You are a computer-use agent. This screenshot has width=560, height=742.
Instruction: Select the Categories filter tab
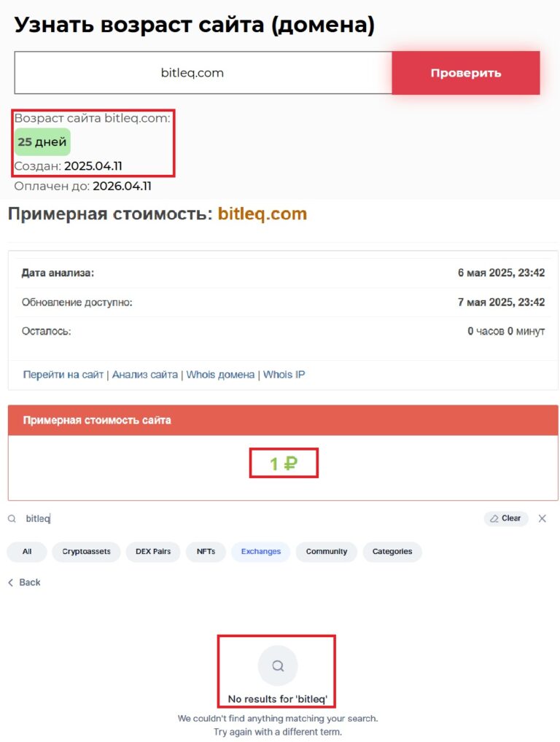[x=392, y=552]
